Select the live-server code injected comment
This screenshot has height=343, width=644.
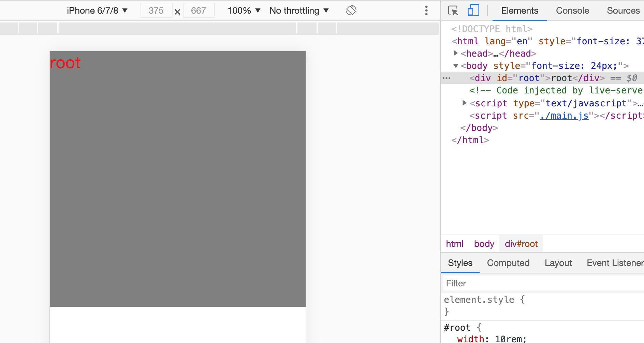coord(556,90)
